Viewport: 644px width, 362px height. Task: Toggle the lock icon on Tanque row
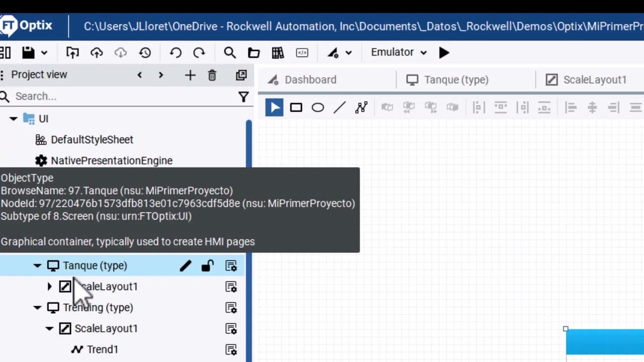click(x=208, y=265)
